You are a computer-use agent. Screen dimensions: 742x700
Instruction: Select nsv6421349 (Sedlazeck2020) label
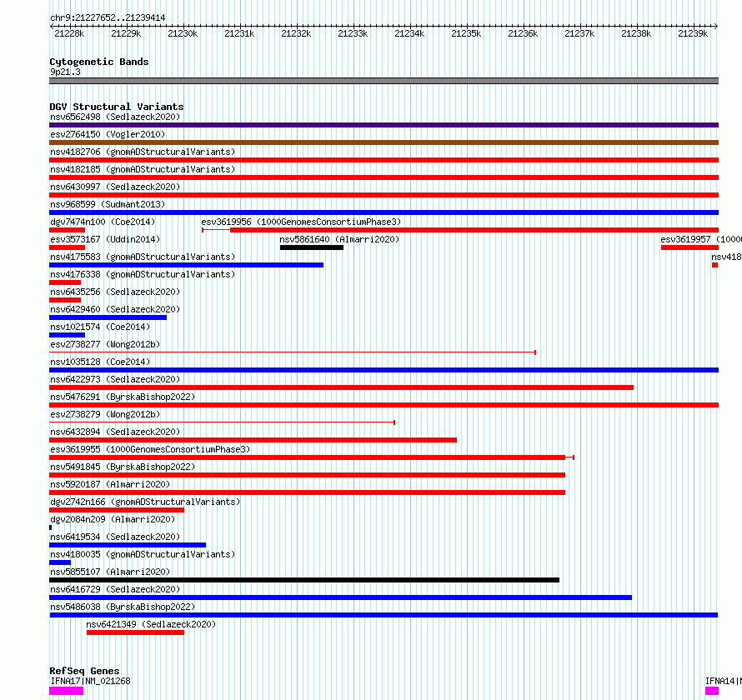(151, 624)
